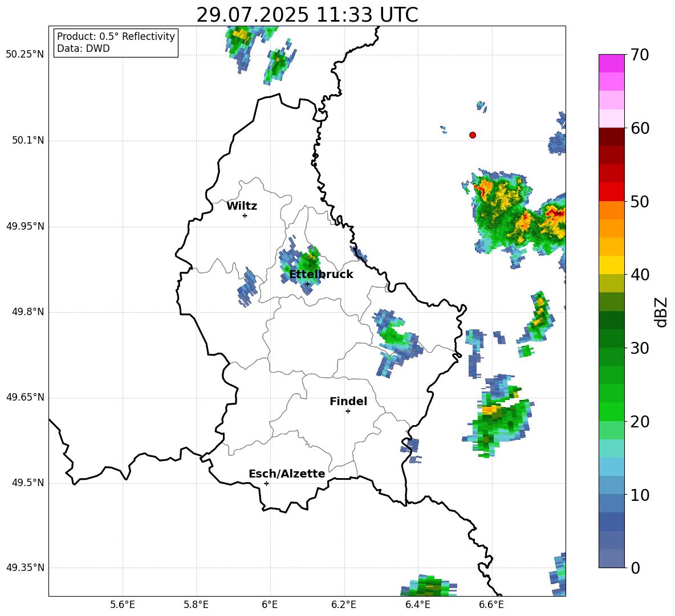Image resolution: width=675 pixels, height=616 pixels.
Task: Click the Ettelbruck city label
Action: pos(321,275)
